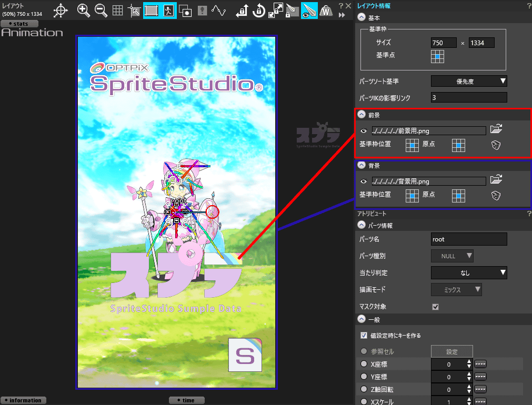This screenshot has width=532, height=405.
Task: Click the grayed exclamation icon in toolbar
Action: 202,11
